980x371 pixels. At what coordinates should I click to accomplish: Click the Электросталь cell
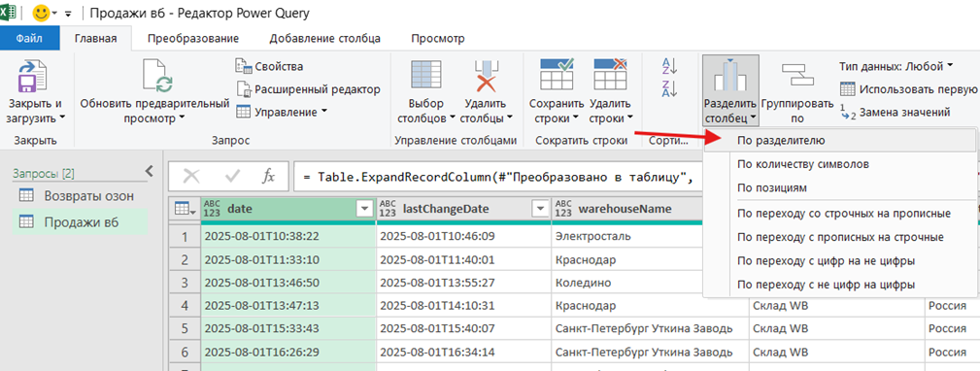[627, 237]
